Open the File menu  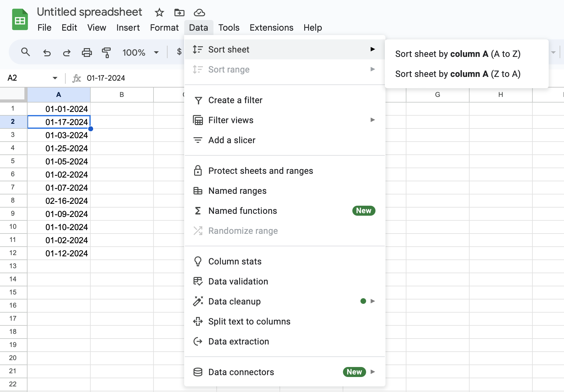(x=44, y=28)
